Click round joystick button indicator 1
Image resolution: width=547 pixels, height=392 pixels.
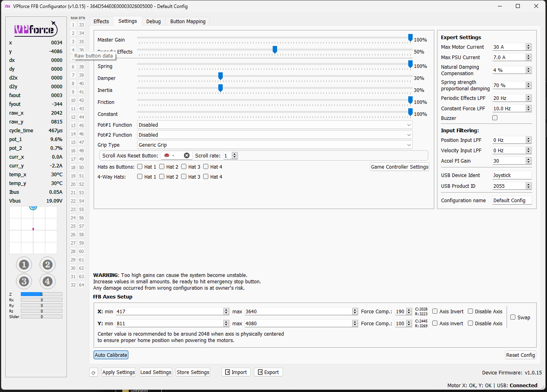click(x=24, y=265)
